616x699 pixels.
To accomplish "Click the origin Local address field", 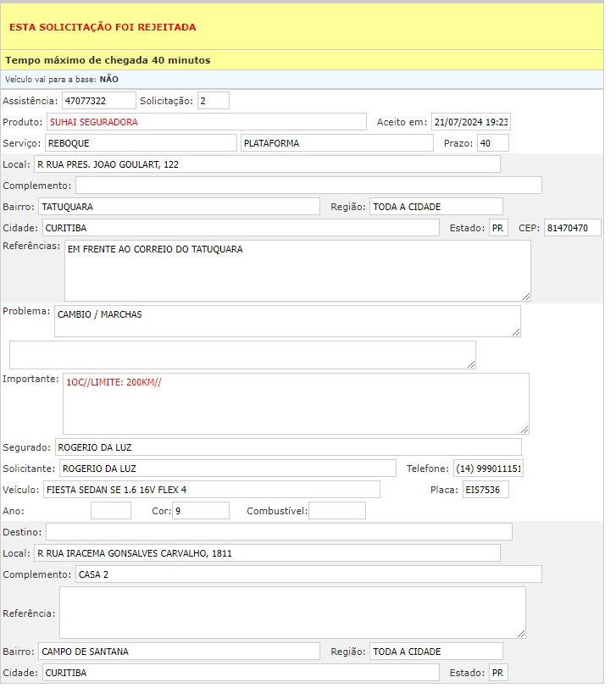I will 267,164.
